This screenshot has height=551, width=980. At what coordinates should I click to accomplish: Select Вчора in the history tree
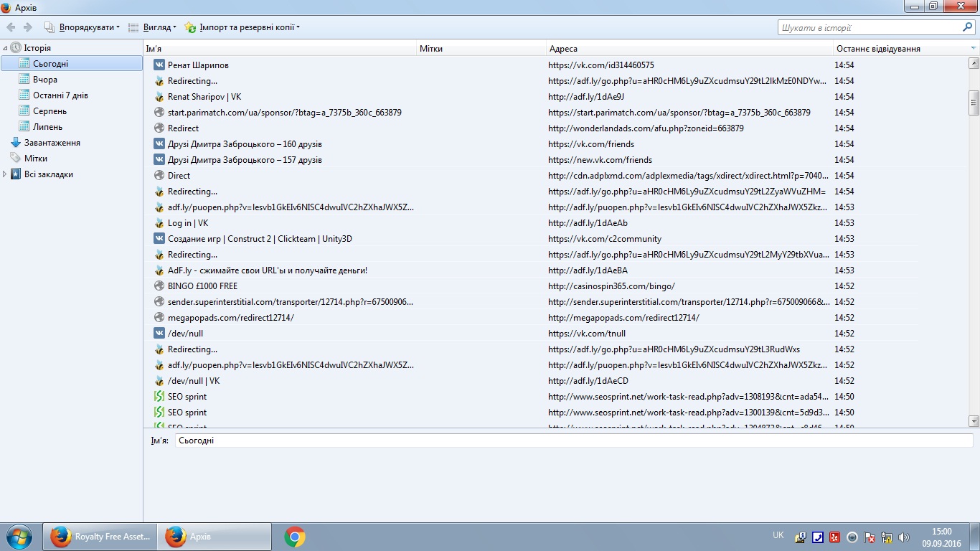45,80
